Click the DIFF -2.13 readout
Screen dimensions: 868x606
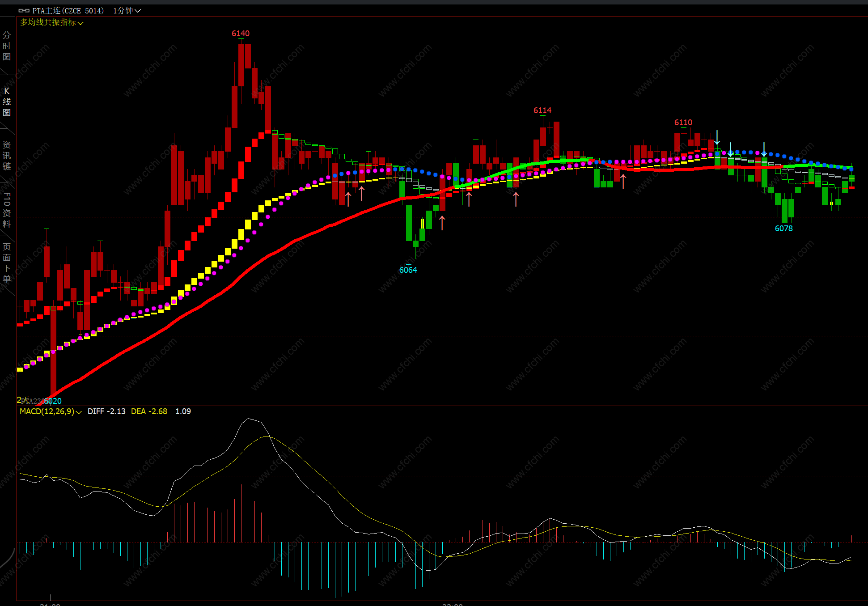click(x=106, y=411)
